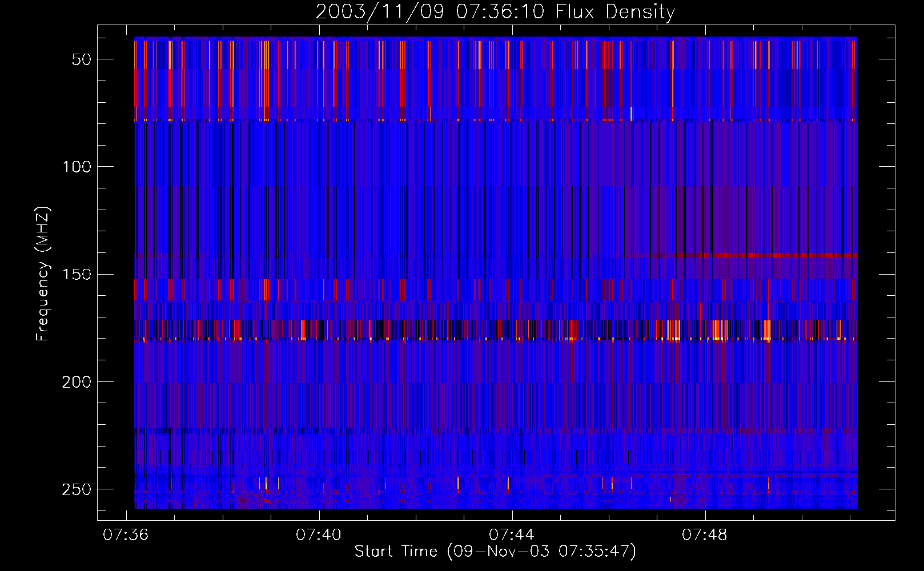This screenshot has height=571, width=924.
Task: Click the 50 frequency tick label
Action: pos(82,59)
